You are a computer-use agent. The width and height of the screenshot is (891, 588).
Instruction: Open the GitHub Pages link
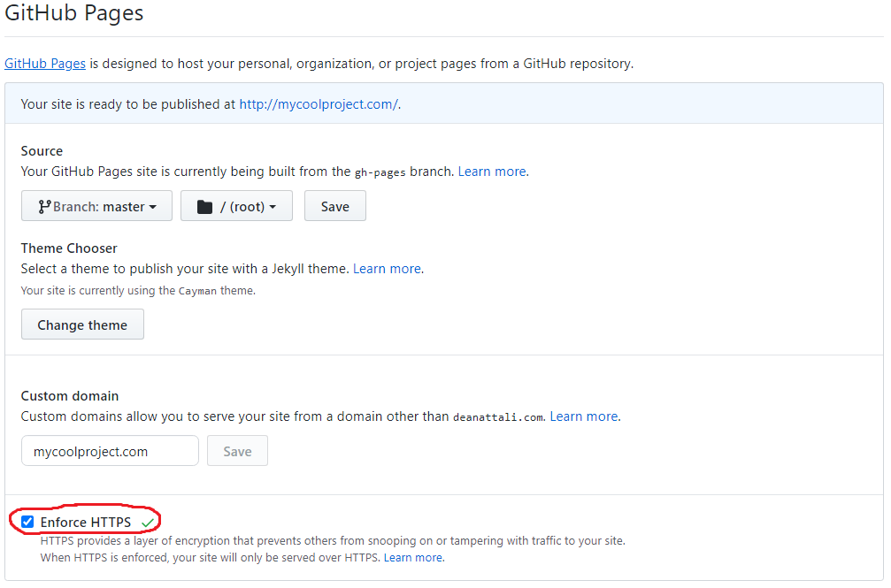coord(45,64)
